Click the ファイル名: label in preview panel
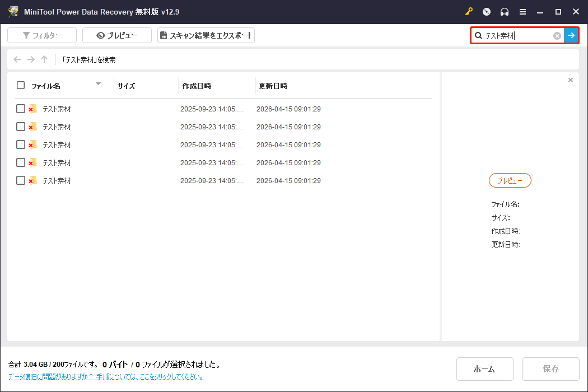This screenshot has width=588, height=392. click(505, 204)
